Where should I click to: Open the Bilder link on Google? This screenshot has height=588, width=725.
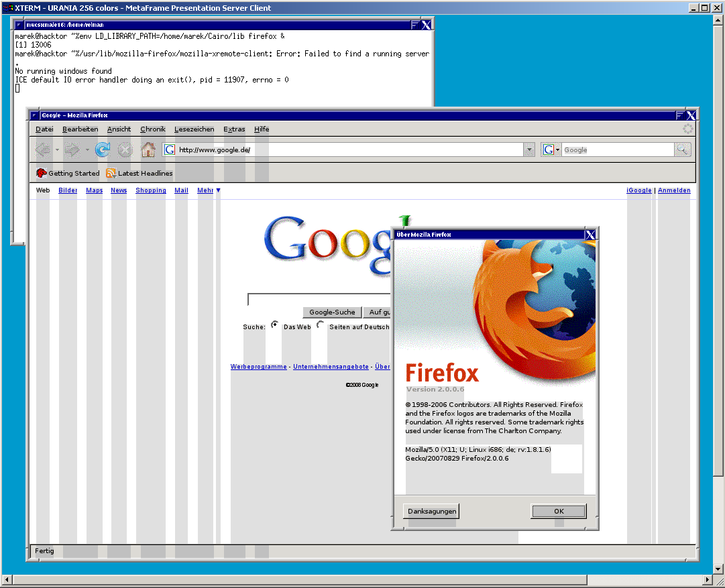click(x=68, y=190)
